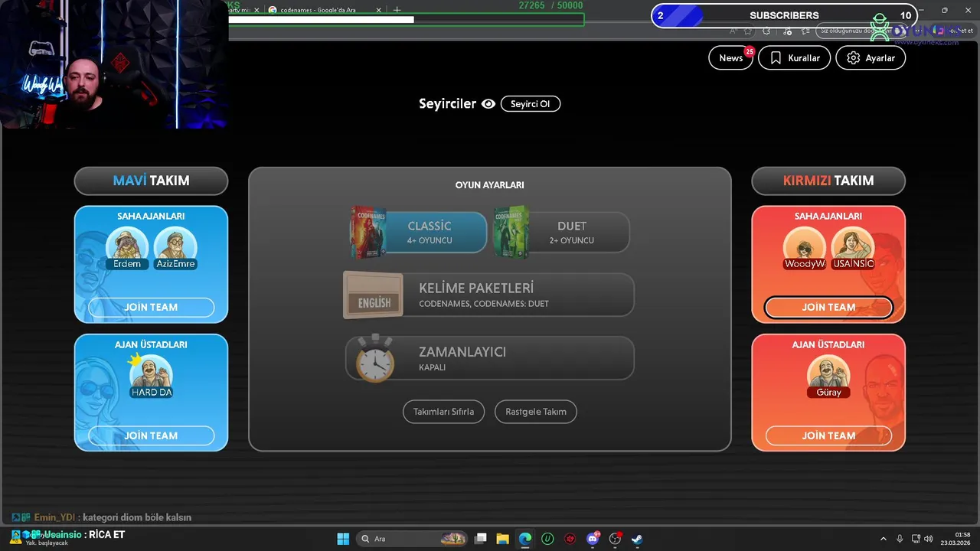Click Güray player avatar

point(828,377)
